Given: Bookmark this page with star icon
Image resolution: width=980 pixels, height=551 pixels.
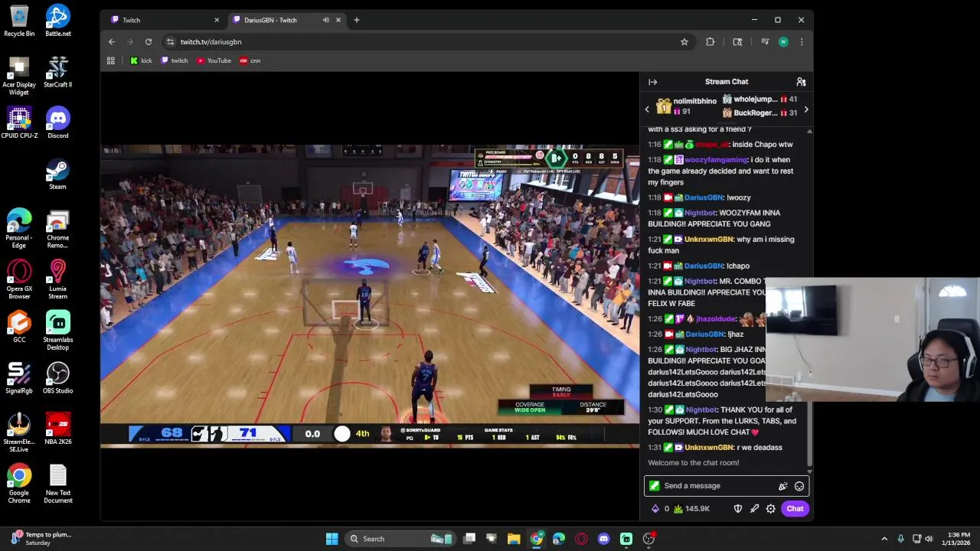Looking at the screenshot, I should [684, 42].
